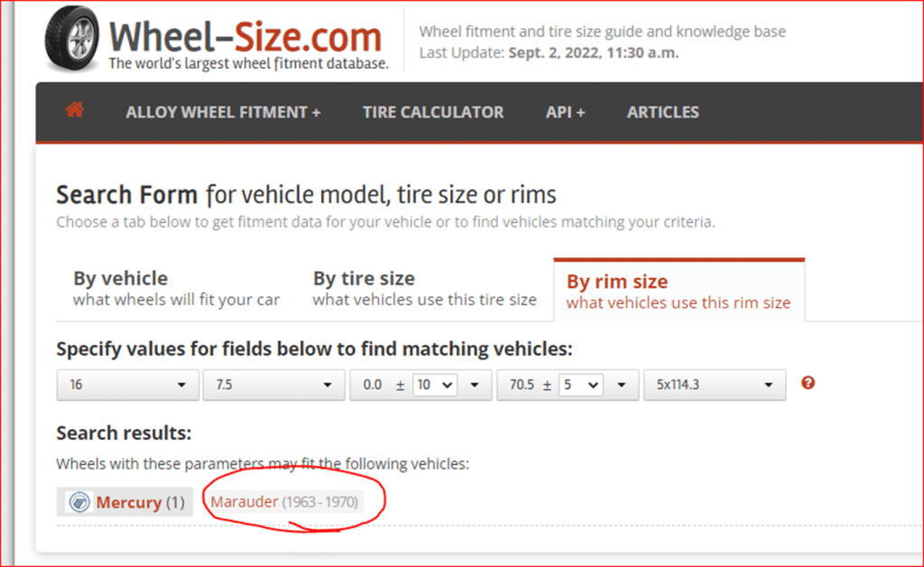This screenshot has height=567, width=924.
Task: Change the offset tolerance dropdown showing 10
Action: (435, 384)
